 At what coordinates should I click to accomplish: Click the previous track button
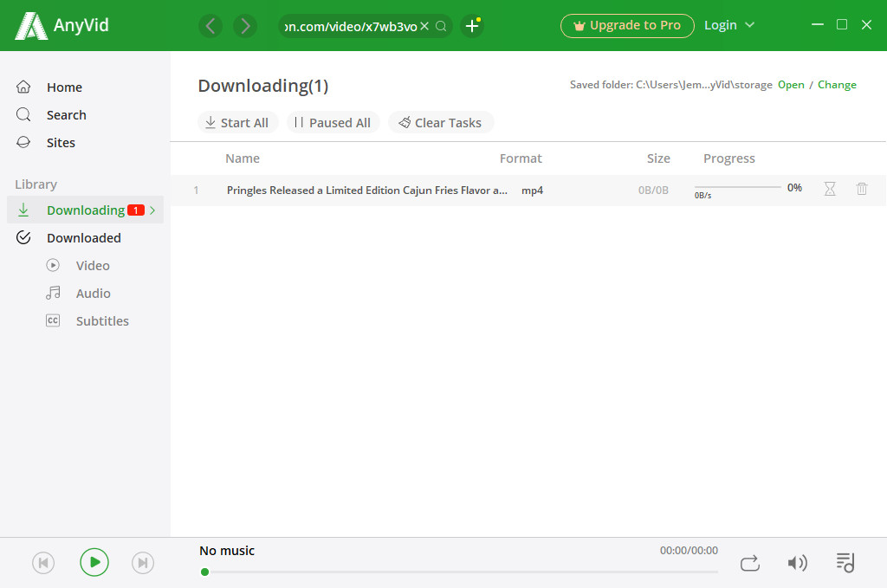click(x=43, y=563)
